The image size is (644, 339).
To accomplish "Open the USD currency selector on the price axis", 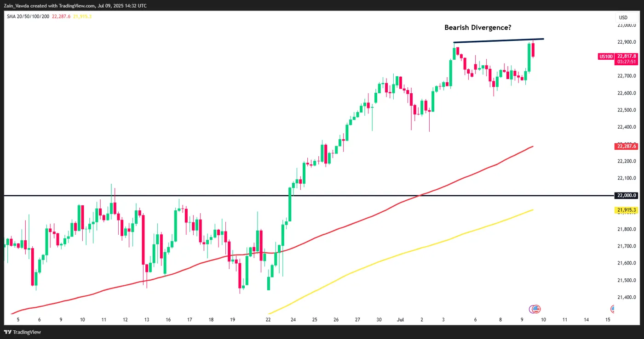I will (x=623, y=17).
